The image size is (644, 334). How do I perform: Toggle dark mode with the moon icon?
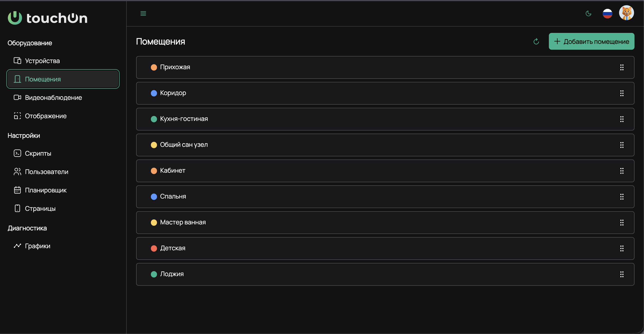click(x=589, y=14)
